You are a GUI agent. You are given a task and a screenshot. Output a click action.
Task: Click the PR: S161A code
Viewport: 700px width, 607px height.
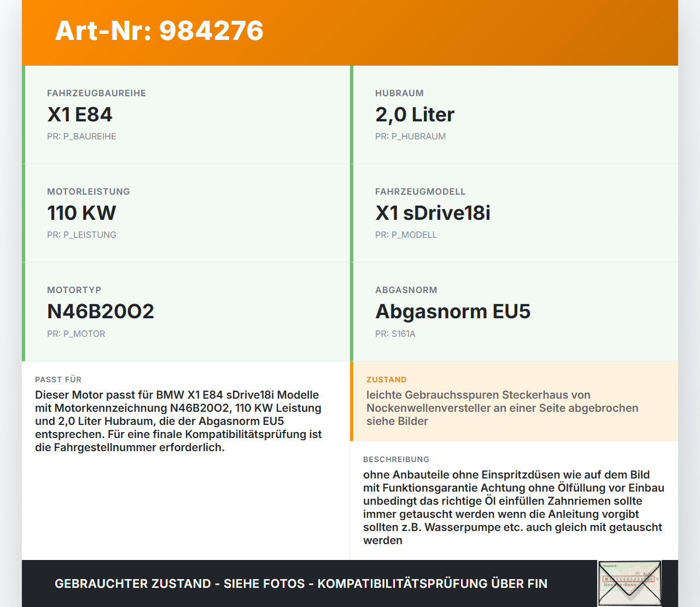395,333
